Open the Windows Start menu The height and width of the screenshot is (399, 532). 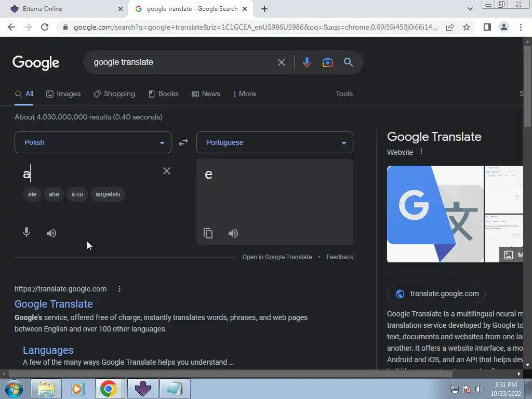click(14, 389)
